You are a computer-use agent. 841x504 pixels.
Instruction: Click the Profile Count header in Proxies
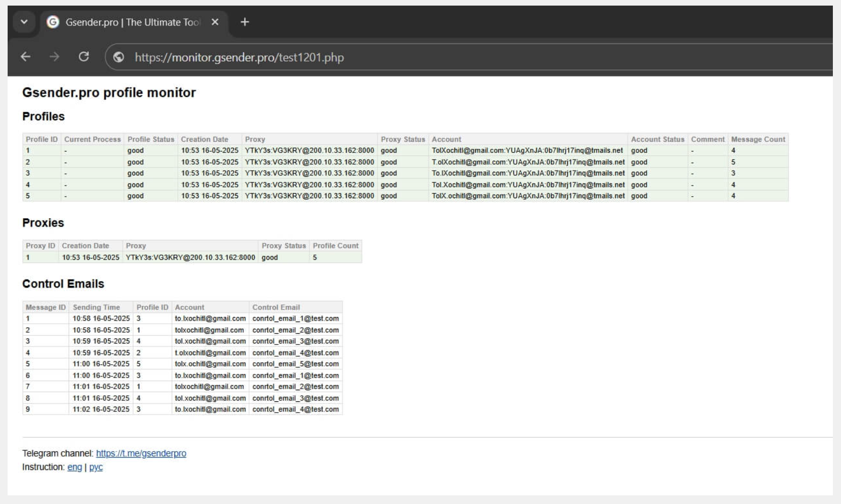pos(335,245)
